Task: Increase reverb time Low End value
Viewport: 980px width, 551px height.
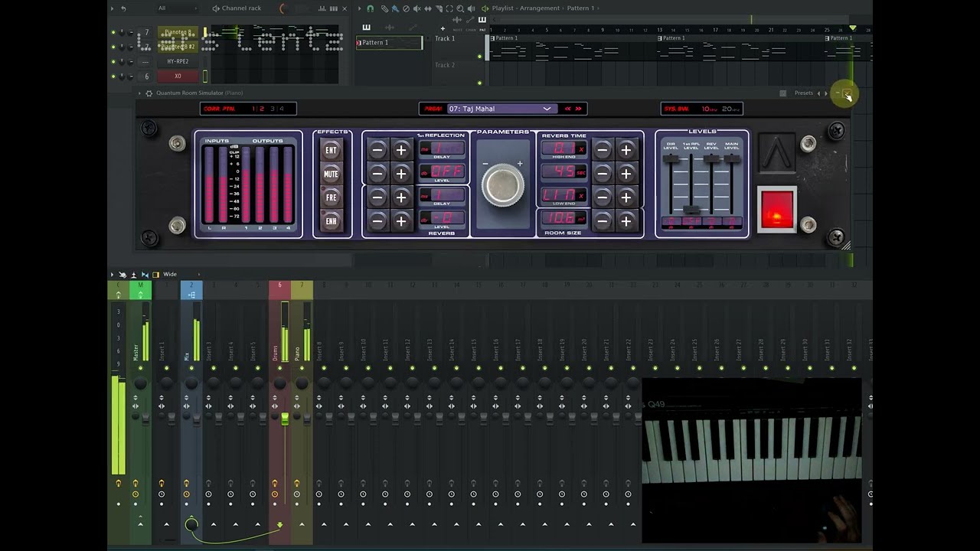Action: click(x=626, y=197)
